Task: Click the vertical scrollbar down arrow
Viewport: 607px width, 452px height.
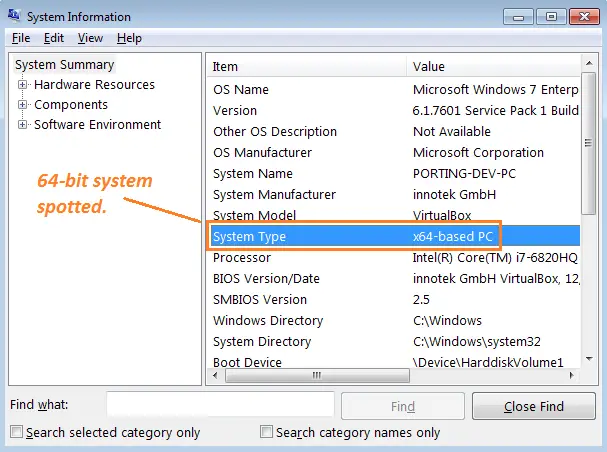Action: click(x=589, y=359)
